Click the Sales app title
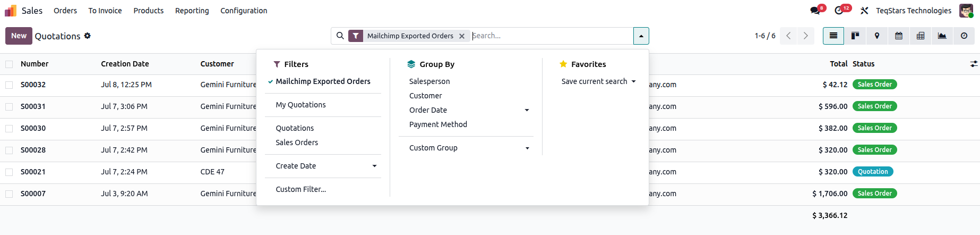This screenshot has height=235, width=980. pos(32,11)
